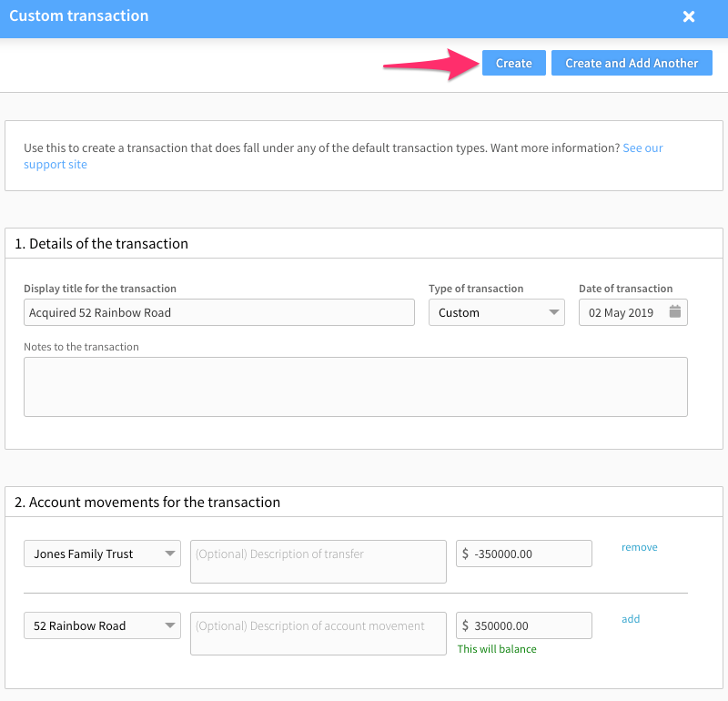
Task: Click the 52 Rainbow Road dropdown arrow
Action: point(170,625)
